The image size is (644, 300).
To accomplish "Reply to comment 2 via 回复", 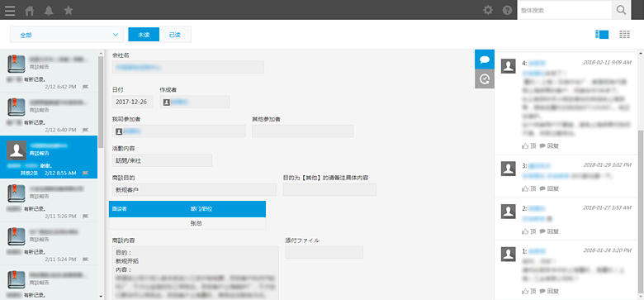I will pyautogui.click(x=549, y=231).
